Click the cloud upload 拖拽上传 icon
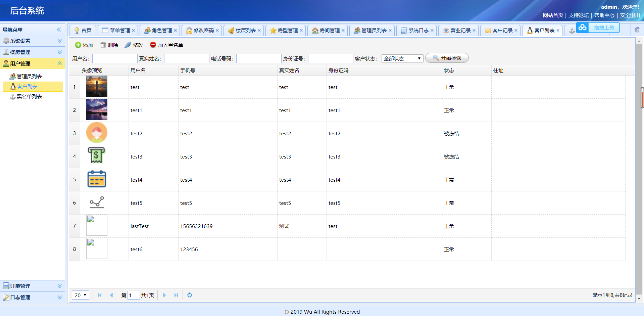This screenshot has height=316, width=644. point(582,28)
